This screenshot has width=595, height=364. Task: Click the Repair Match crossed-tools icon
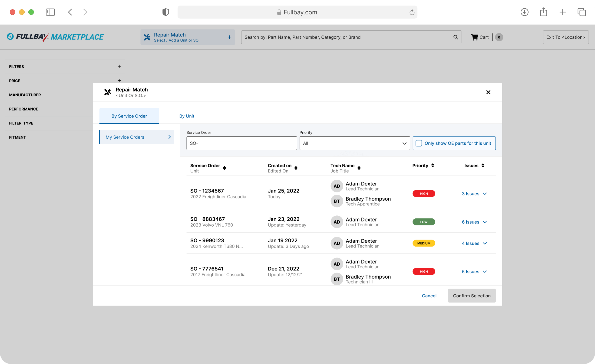(147, 37)
